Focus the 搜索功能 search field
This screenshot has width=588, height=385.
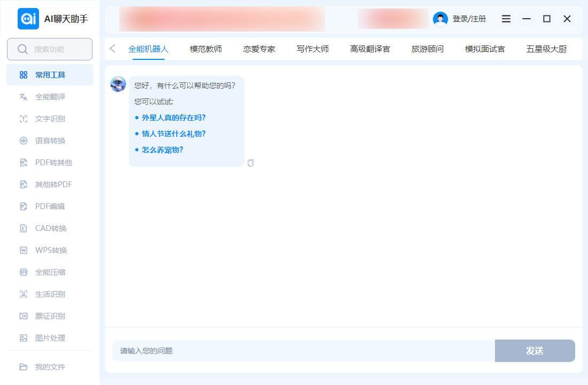click(x=50, y=49)
